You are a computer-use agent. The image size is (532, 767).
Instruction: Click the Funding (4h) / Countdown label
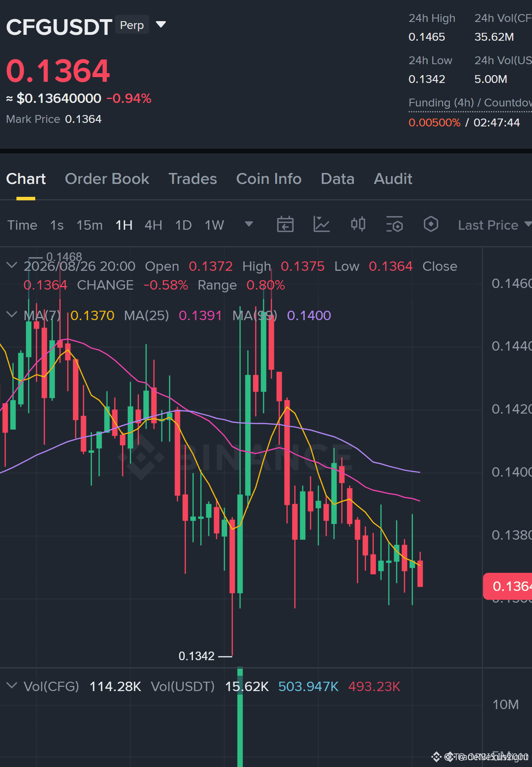(470, 103)
